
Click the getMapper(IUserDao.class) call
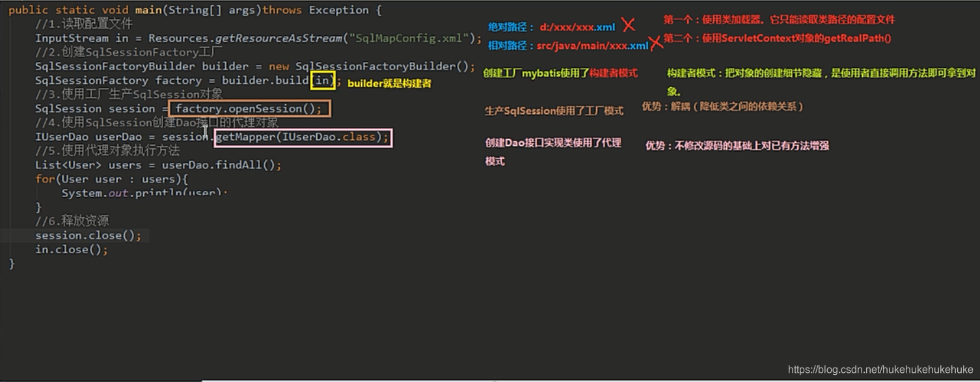[x=303, y=137]
